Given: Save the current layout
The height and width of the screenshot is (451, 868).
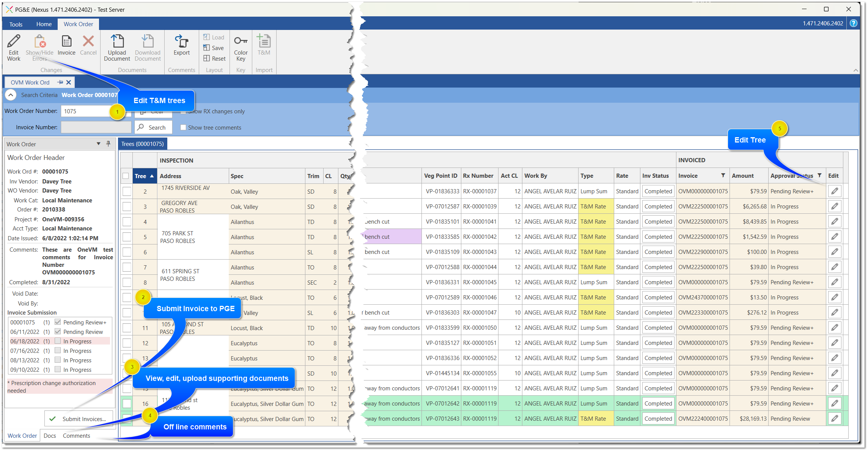Looking at the screenshot, I should [x=214, y=48].
